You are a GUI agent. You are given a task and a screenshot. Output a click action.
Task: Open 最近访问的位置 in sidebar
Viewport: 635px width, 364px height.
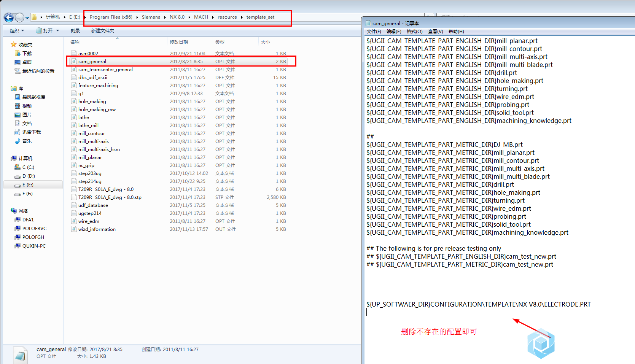[38, 71]
